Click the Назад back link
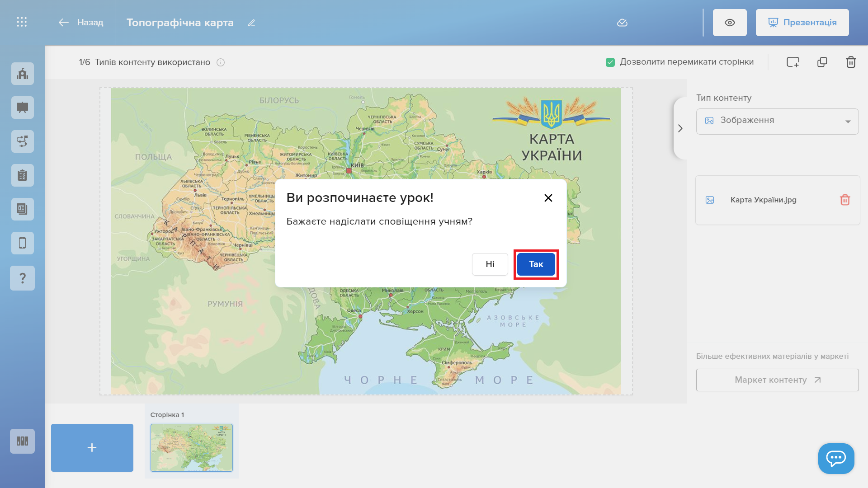868x488 pixels. pyautogui.click(x=81, y=23)
